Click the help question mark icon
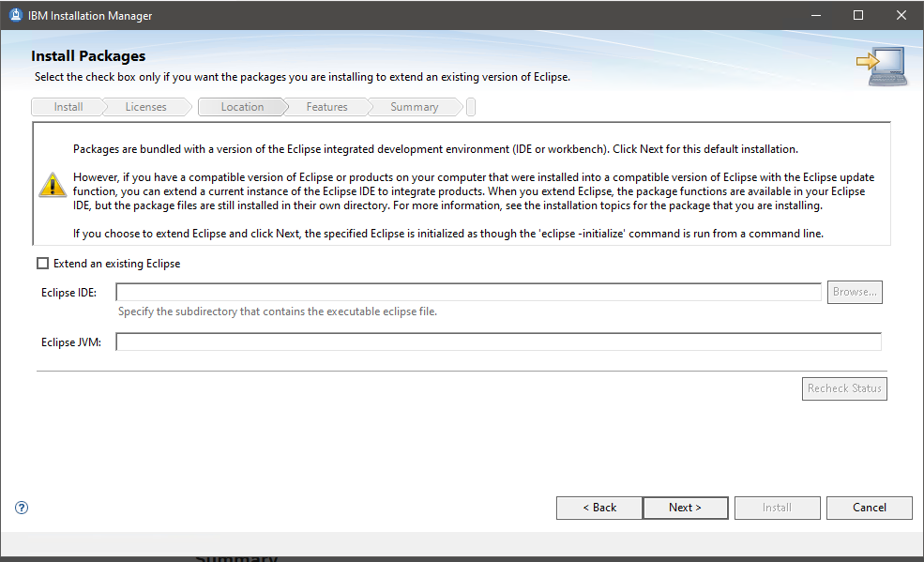 (21, 507)
